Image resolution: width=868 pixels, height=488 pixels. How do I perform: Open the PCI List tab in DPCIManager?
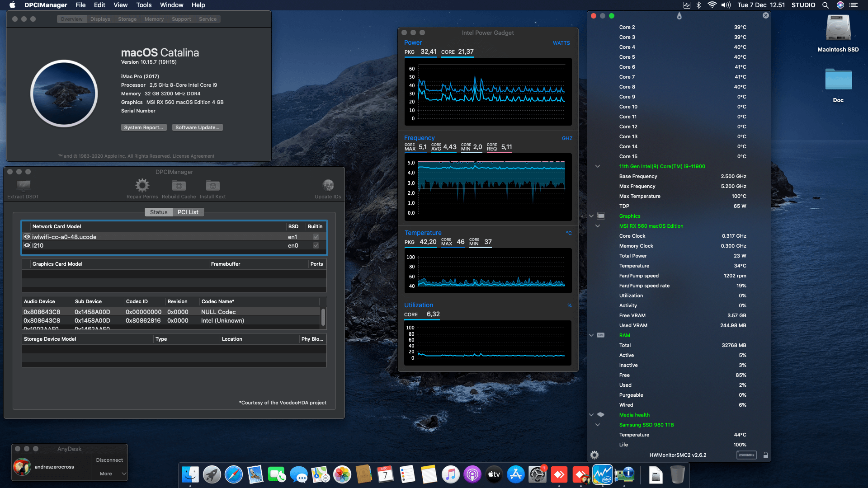[188, 212]
